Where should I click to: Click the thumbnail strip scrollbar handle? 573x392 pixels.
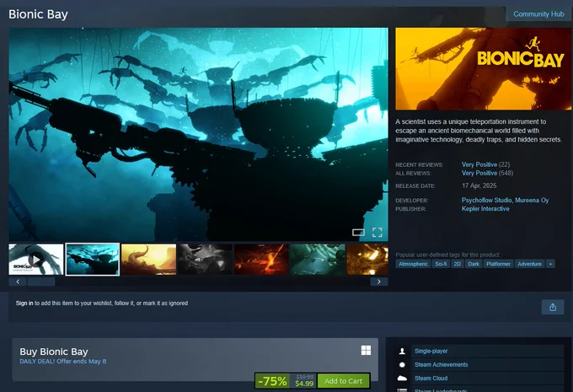[41, 282]
